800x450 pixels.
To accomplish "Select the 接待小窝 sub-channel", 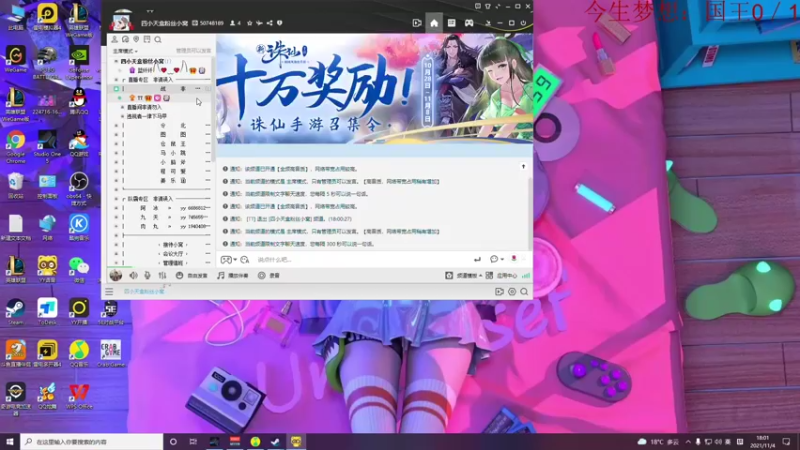I will (173, 245).
